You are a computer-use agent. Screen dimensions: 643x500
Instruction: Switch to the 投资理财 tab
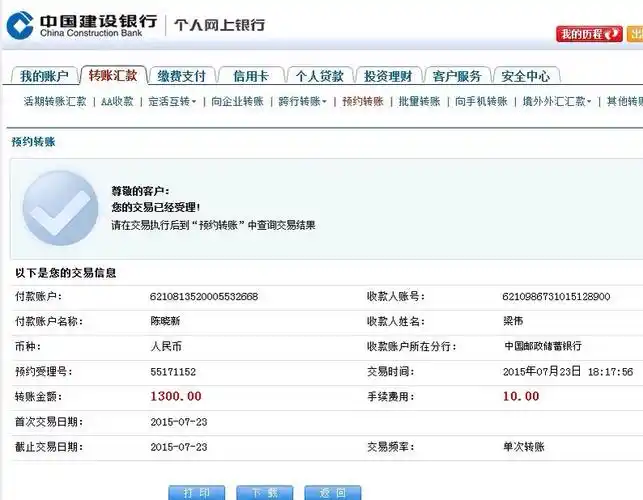click(388, 76)
